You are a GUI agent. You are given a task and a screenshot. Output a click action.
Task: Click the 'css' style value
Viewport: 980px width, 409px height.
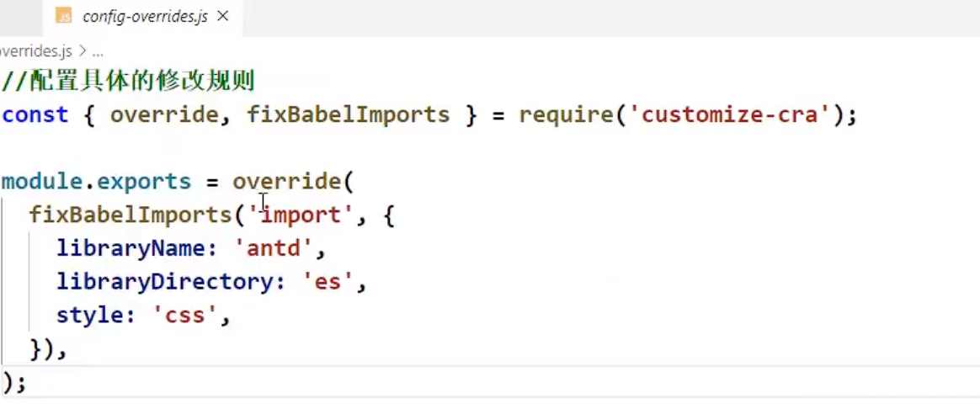[x=180, y=316]
